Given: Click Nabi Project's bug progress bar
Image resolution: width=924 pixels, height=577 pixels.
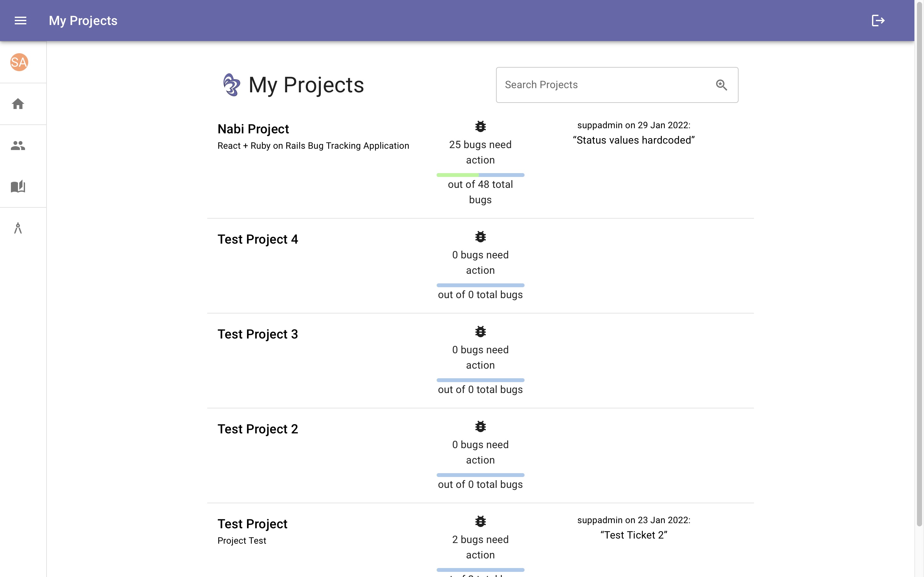Looking at the screenshot, I should pyautogui.click(x=480, y=175).
